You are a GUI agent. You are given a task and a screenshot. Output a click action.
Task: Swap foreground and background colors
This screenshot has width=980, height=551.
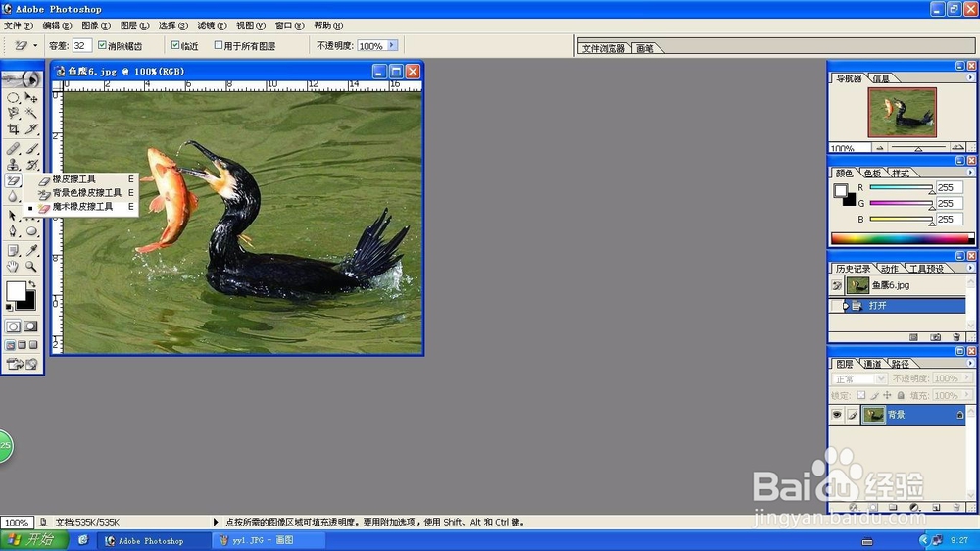32,284
